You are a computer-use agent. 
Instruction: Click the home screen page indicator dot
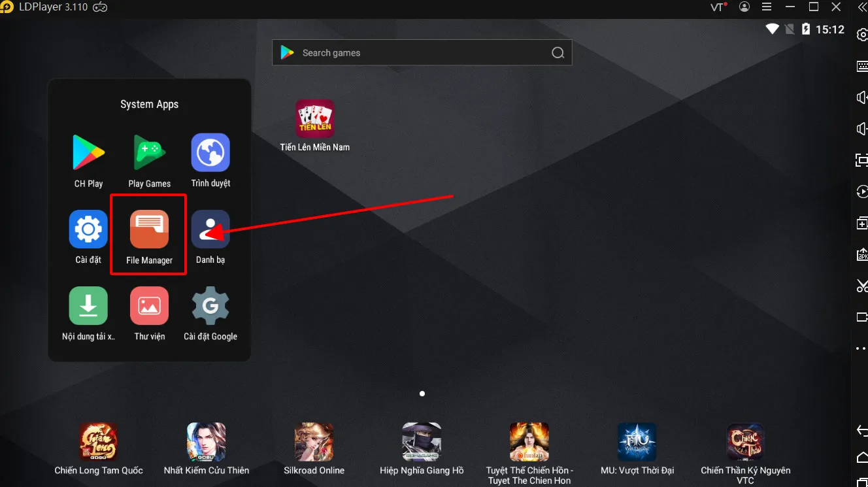422,394
